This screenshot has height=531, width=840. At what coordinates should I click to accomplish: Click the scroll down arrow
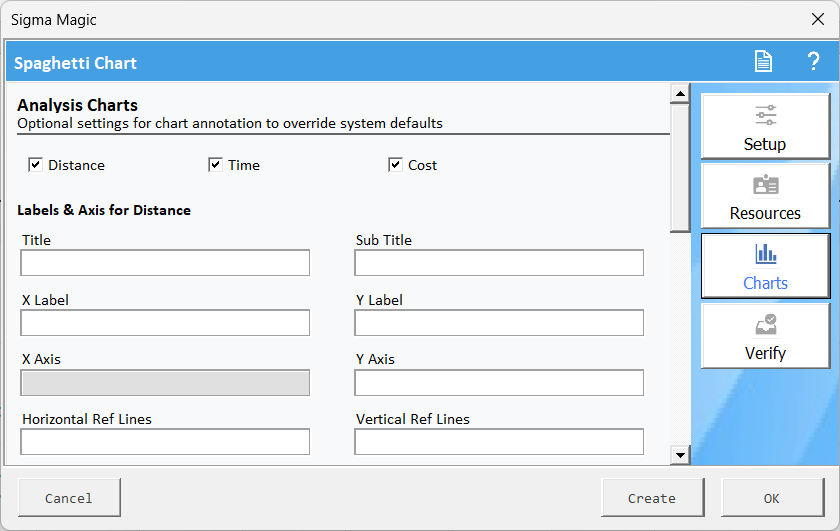pyautogui.click(x=681, y=455)
